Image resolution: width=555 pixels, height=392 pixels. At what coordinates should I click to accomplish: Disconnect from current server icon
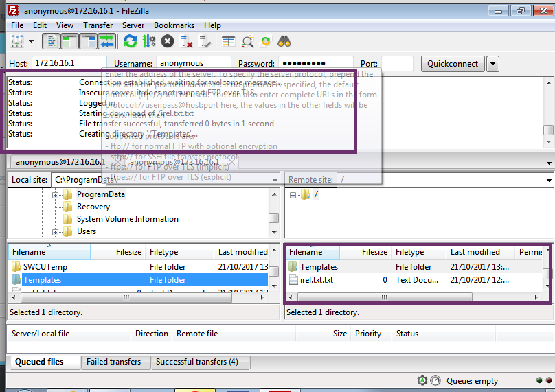(x=186, y=41)
